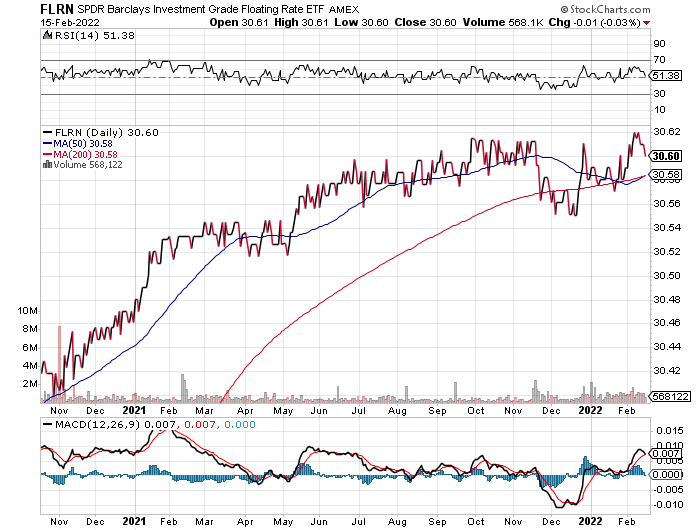Click the Volume 568,122 legend entry
Image resolution: width=700 pixels, height=530 pixels.
(88, 165)
